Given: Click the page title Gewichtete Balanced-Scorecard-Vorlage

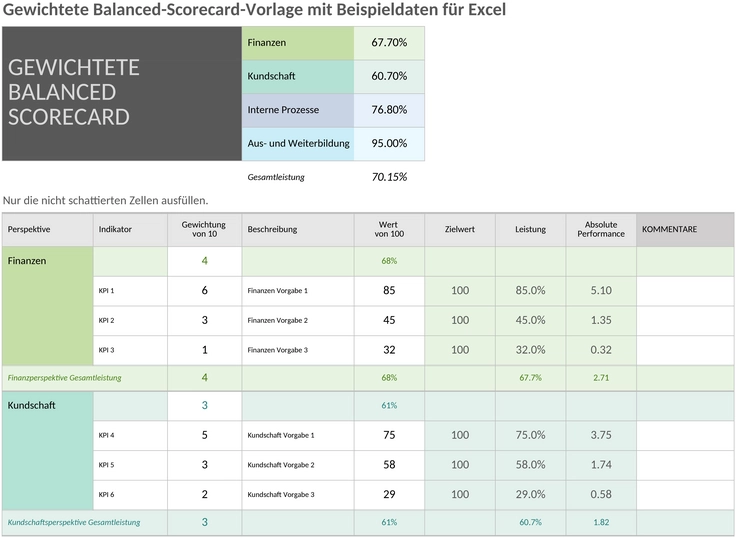Looking at the screenshot, I should pyautogui.click(x=254, y=9).
